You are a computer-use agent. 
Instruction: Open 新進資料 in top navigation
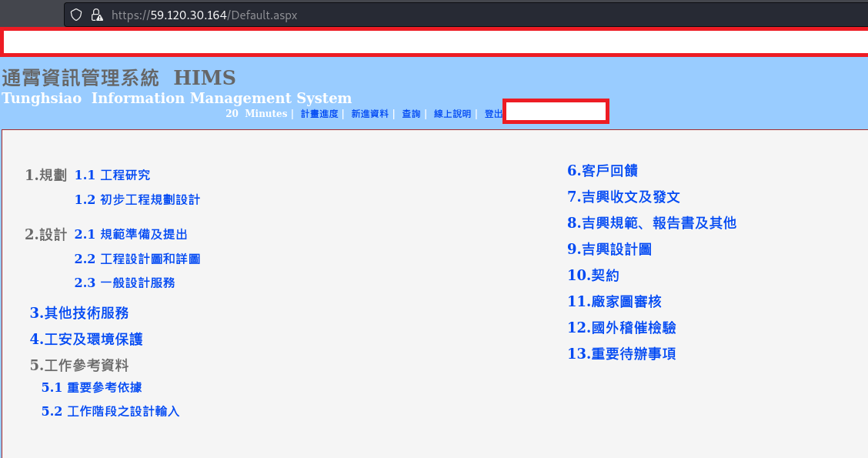[x=370, y=113]
